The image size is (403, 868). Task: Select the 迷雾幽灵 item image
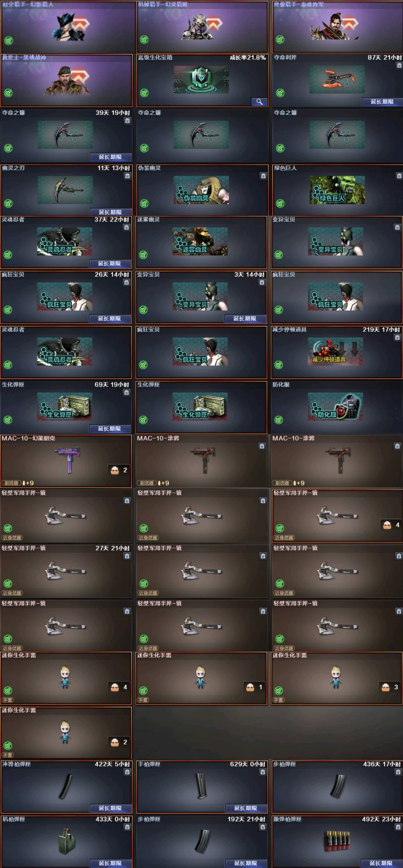pos(200,241)
